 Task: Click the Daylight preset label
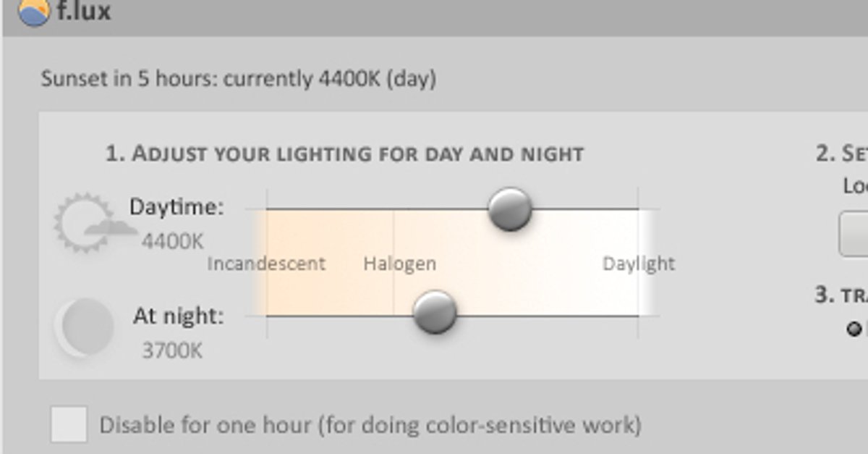coord(639,264)
